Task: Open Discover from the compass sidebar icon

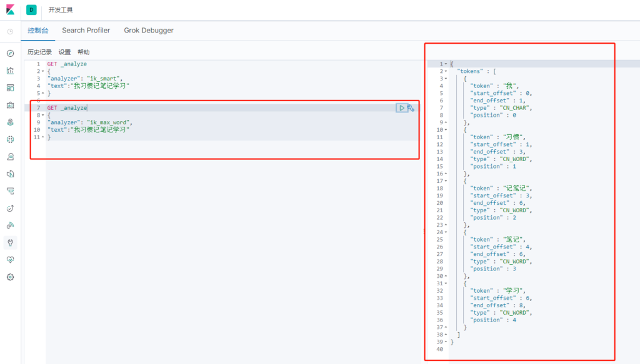Action: [x=10, y=54]
